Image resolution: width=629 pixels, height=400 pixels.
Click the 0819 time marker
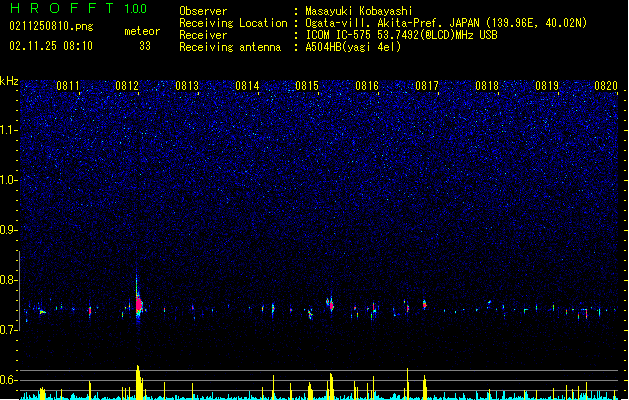pyautogui.click(x=547, y=85)
